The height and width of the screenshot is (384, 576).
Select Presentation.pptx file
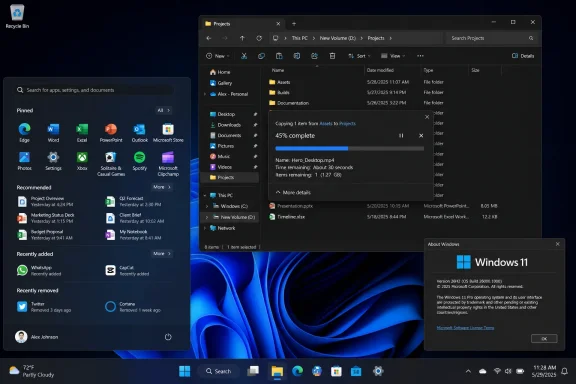[384, 206]
